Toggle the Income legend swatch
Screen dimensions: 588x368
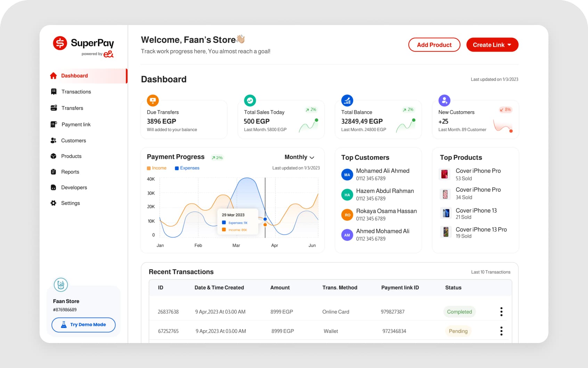tap(149, 168)
